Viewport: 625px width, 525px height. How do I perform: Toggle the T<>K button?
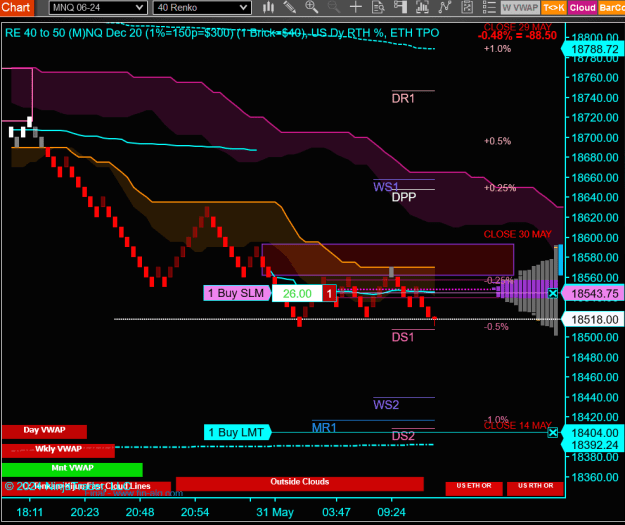coord(554,8)
